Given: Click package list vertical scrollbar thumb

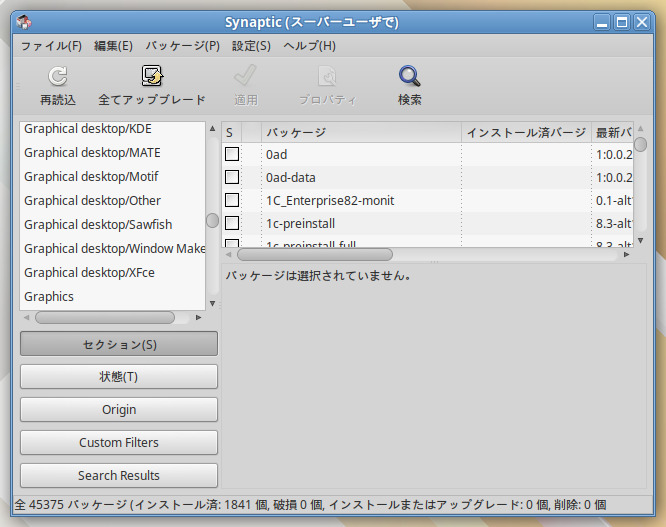Looking at the screenshot, I should click(x=641, y=144).
